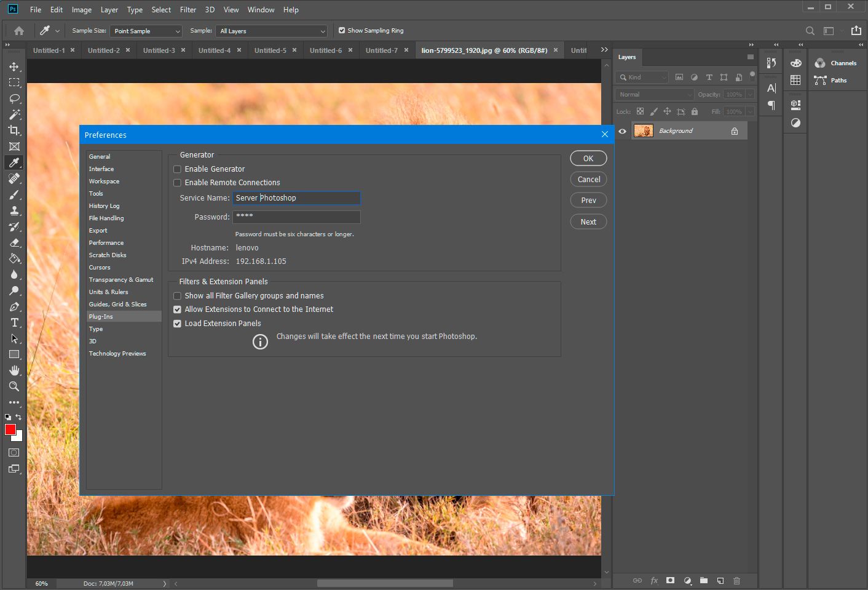This screenshot has height=590, width=868.
Task: Select the Rectangular Marquee tool
Action: [14, 82]
